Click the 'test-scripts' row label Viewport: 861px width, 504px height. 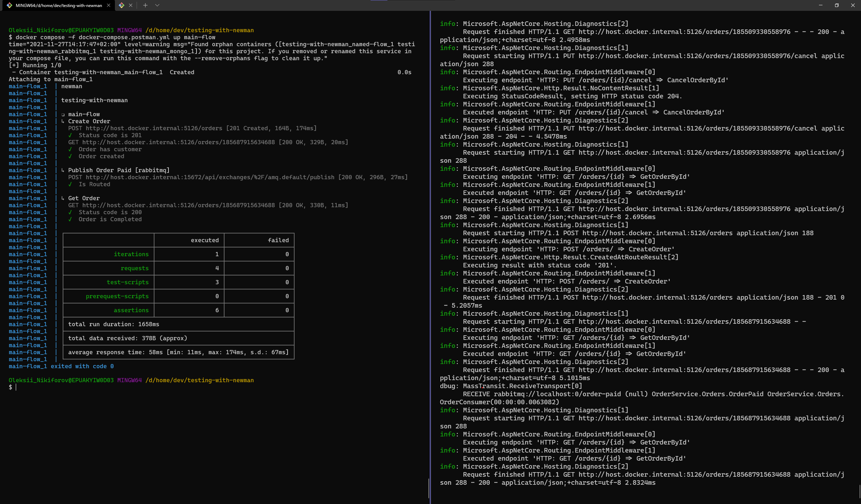pos(128,282)
